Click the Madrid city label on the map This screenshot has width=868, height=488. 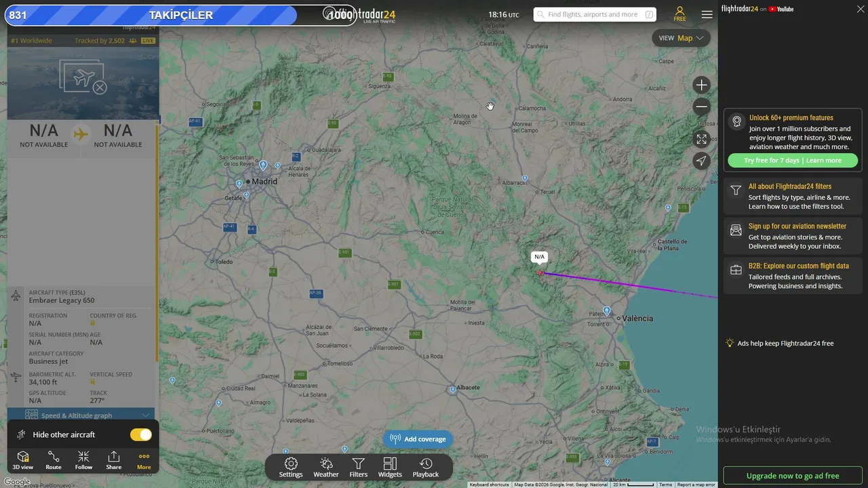[x=264, y=182]
